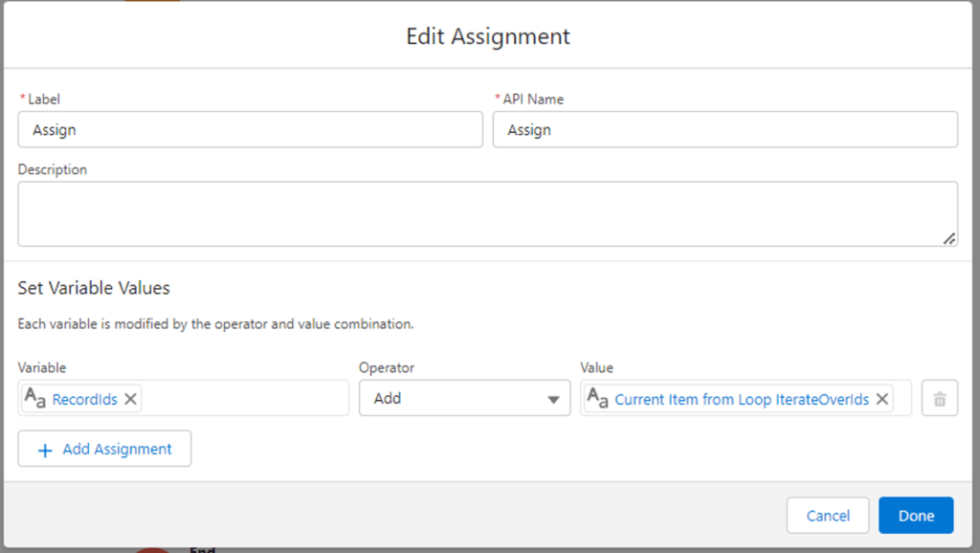Cancel editing the assignment
The image size is (980, 553).
tap(828, 516)
